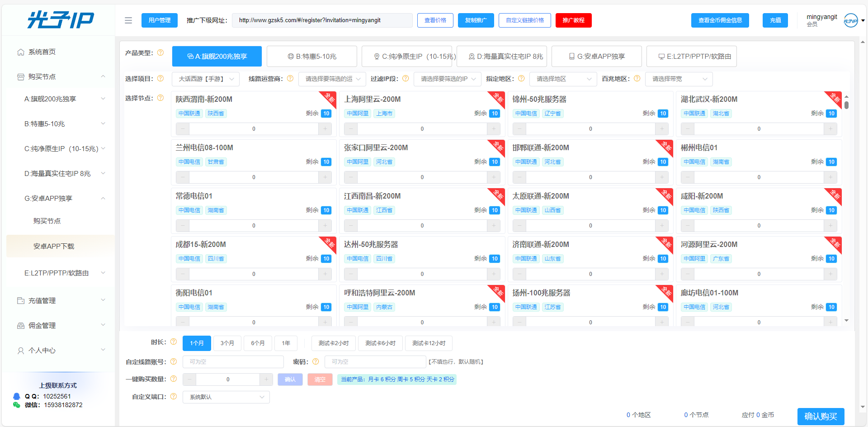Collapse the G:安卓APP独享 sidebar section
The height and width of the screenshot is (427, 868).
pos(103,198)
